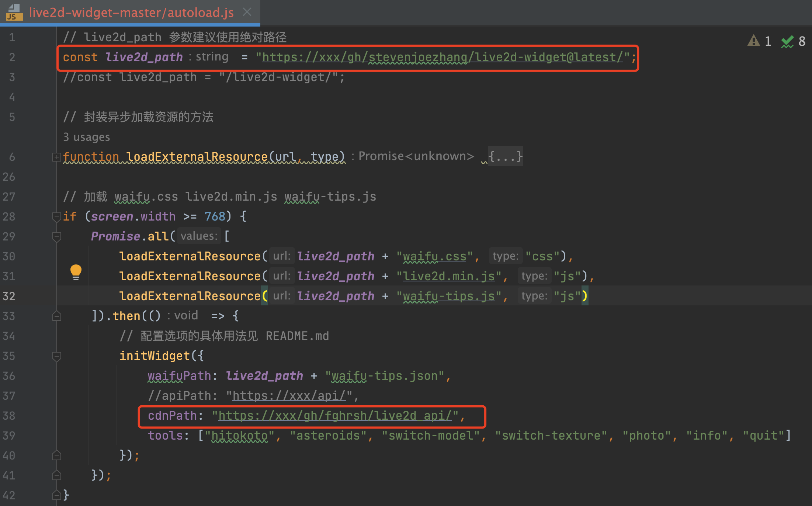Click the 'Promise<unknown>' return type hint

416,156
